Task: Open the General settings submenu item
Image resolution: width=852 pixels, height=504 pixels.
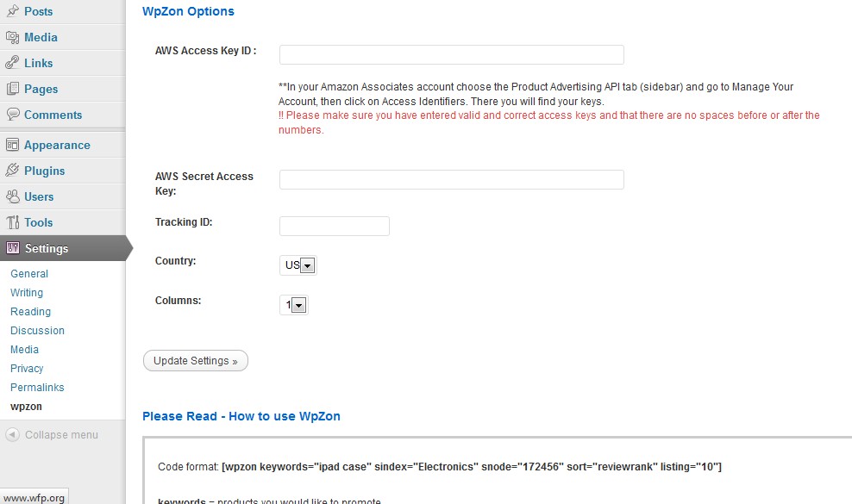Action: click(29, 274)
